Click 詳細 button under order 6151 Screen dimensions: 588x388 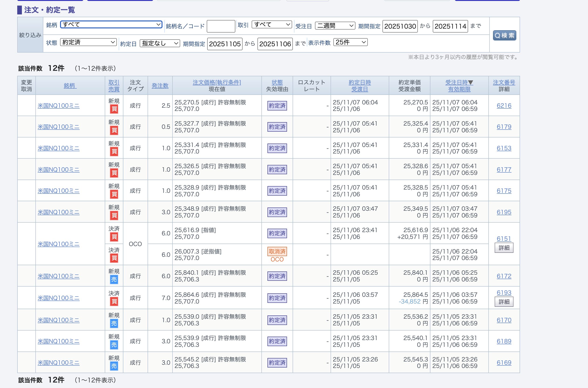tap(504, 248)
